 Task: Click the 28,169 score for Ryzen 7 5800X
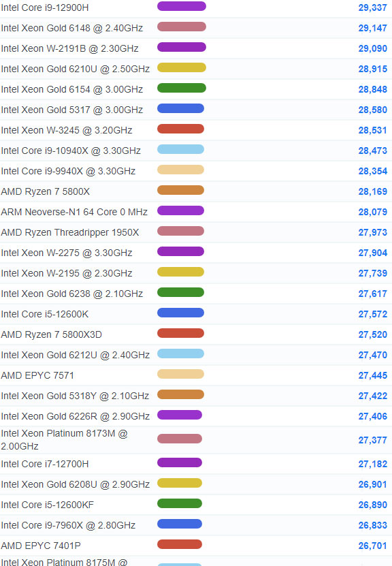click(372, 191)
